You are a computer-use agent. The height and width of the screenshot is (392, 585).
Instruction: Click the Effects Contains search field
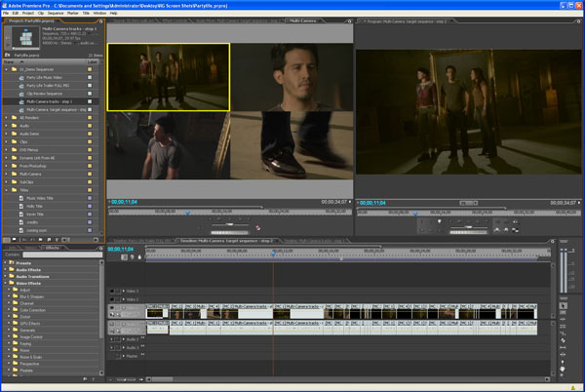click(x=62, y=255)
